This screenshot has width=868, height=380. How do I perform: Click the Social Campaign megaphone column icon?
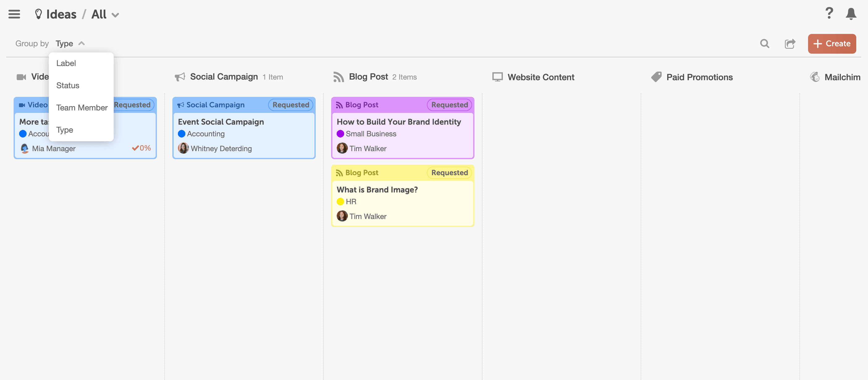coord(180,77)
